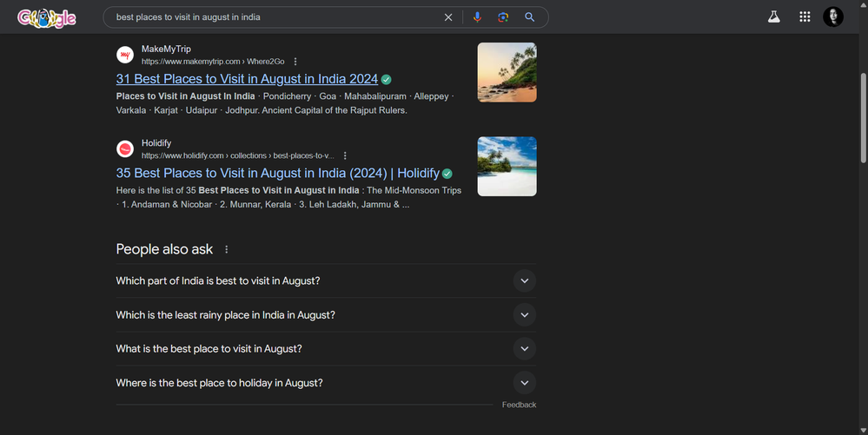Click the Google doodle logo
Viewport: 868px width, 435px height.
[47, 17]
